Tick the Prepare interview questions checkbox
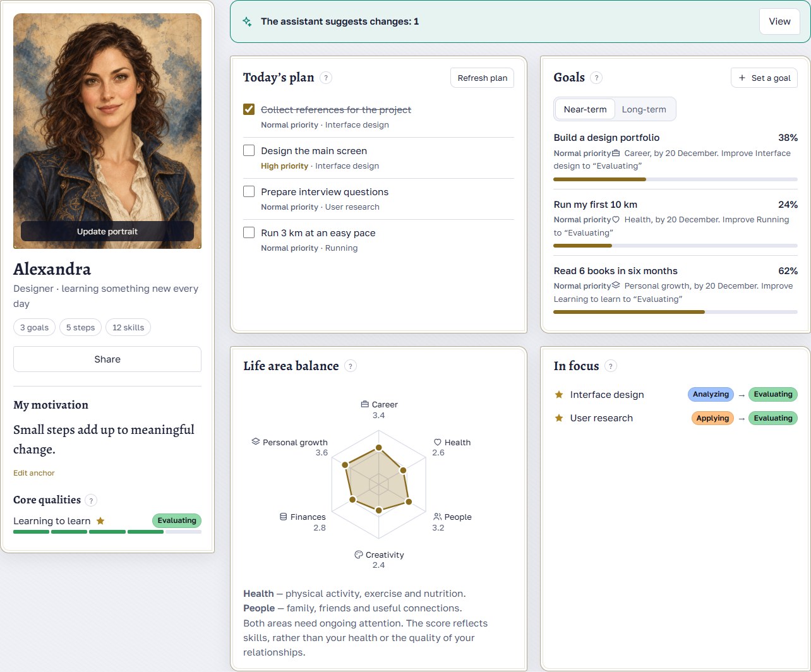The height and width of the screenshot is (672, 811). pos(249,191)
